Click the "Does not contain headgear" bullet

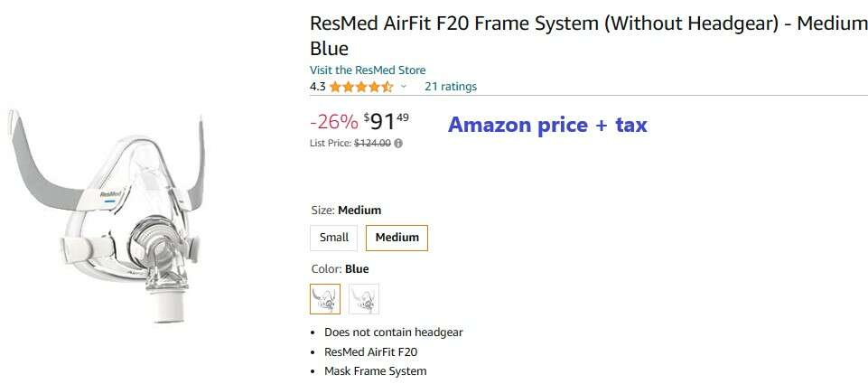pos(393,332)
